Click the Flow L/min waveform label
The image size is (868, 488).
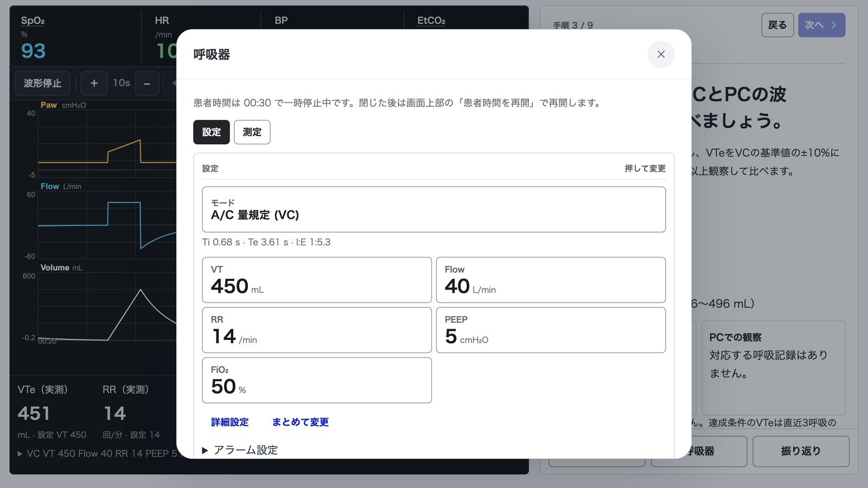pos(61,187)
